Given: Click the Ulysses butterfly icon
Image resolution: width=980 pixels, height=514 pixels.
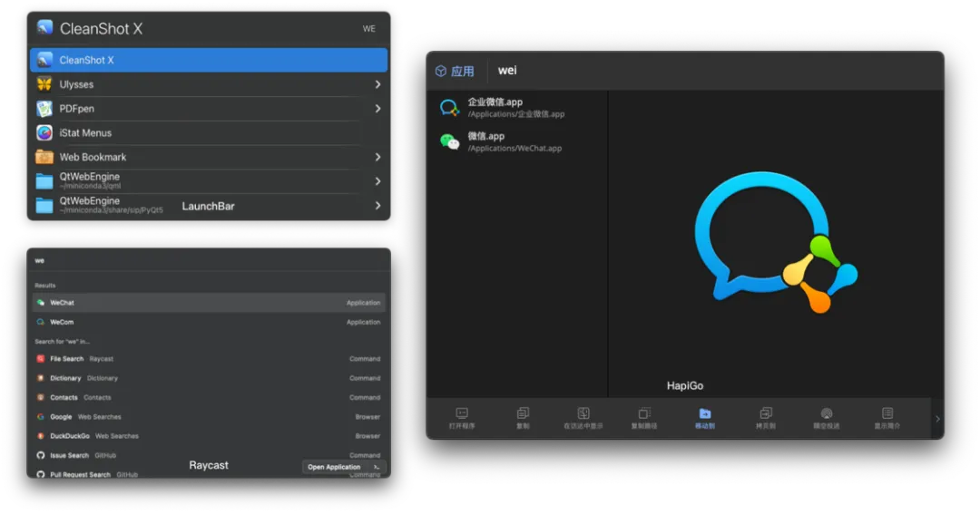Looking at the screenshot, I should tap(44, 83).
